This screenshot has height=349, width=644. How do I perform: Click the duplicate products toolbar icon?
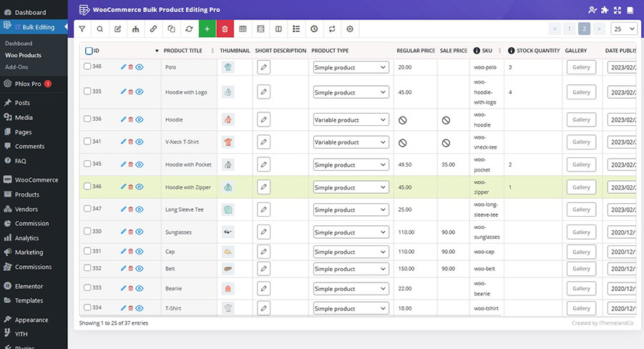171,29
